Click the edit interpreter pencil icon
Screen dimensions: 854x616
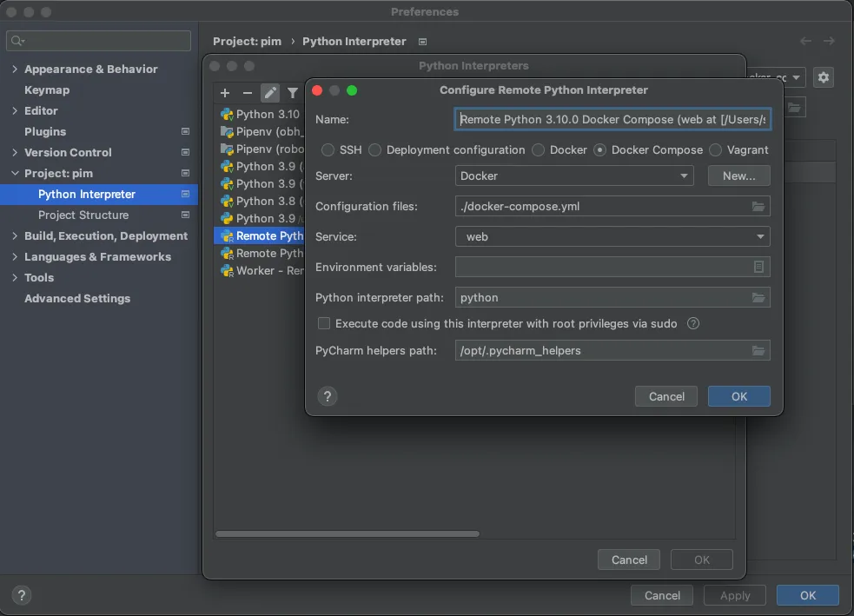click(x=270, y=93)
